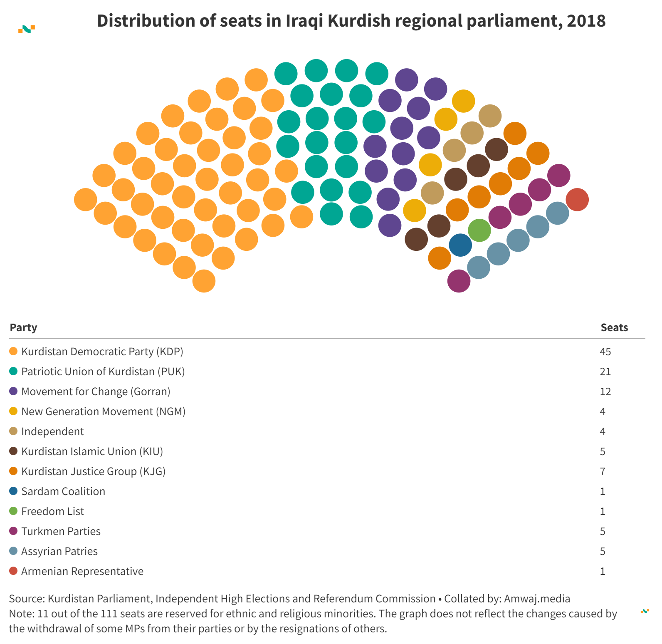Select the green Freedom List seat in the chart
This screenshot has width=662, height=644.
pos(479,230)
